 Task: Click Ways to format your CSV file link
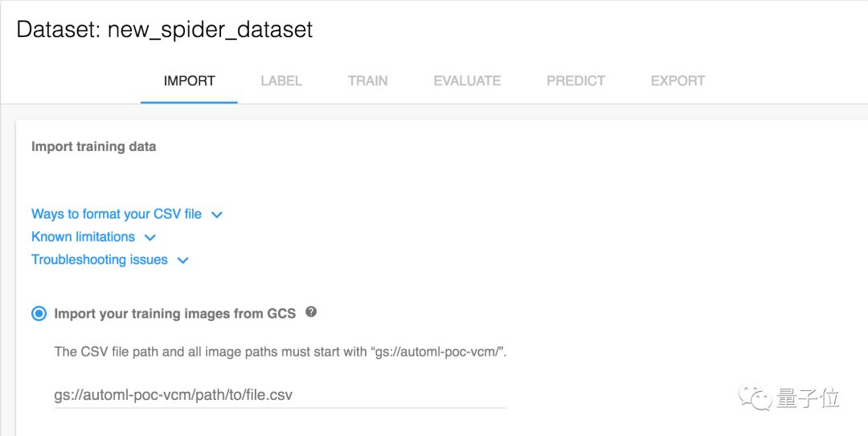[117, 214]
